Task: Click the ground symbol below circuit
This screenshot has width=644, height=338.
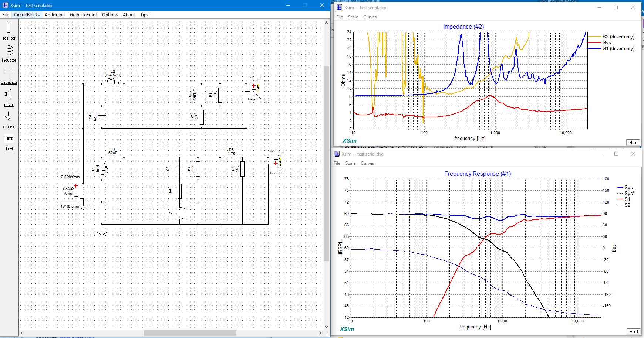Action: coord(102,233)
